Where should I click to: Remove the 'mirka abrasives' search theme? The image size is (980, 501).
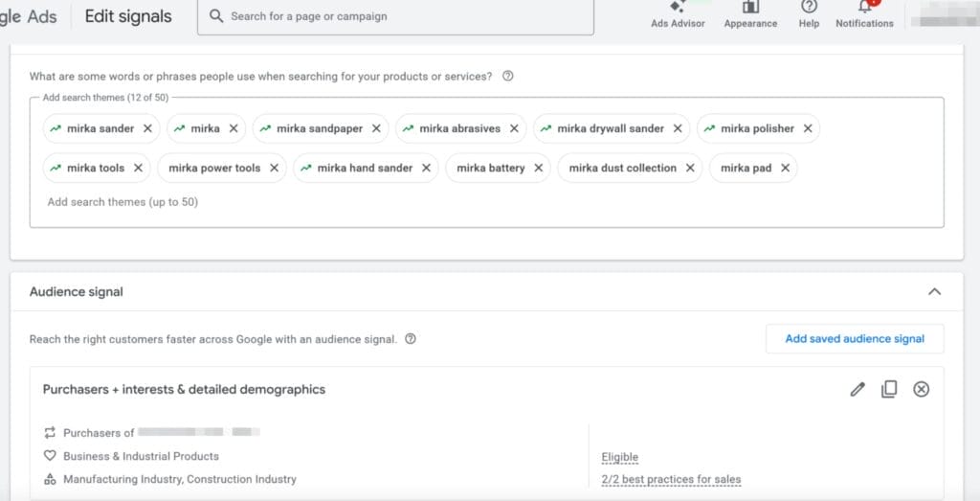coord(514,128)
